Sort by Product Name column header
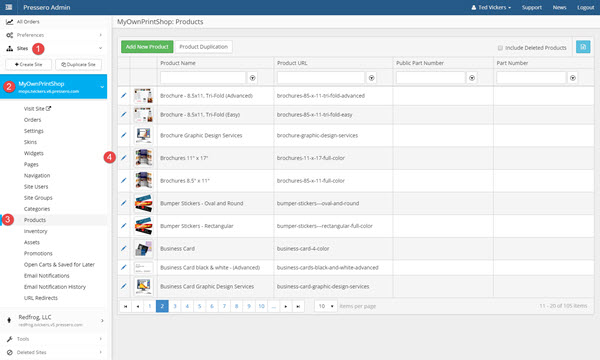This screenshot has width=600, height=360. coord(178,63)
